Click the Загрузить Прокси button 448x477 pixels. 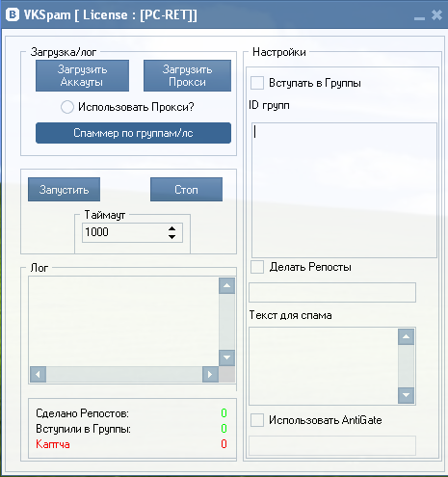tap(187, 75)
